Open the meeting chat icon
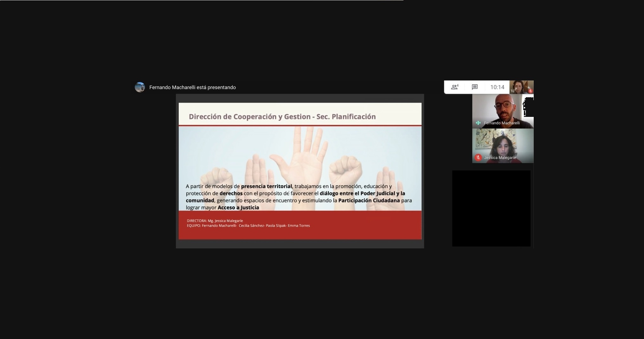Viewport: 644px width, 339px height. (x=474, y=87)
